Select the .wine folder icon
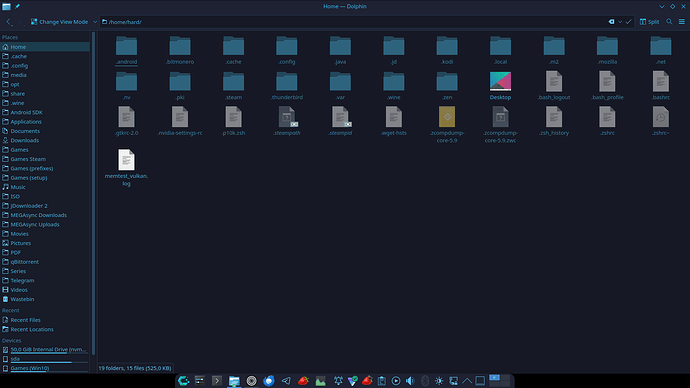690x388 pixels. (x=394, y=81)
